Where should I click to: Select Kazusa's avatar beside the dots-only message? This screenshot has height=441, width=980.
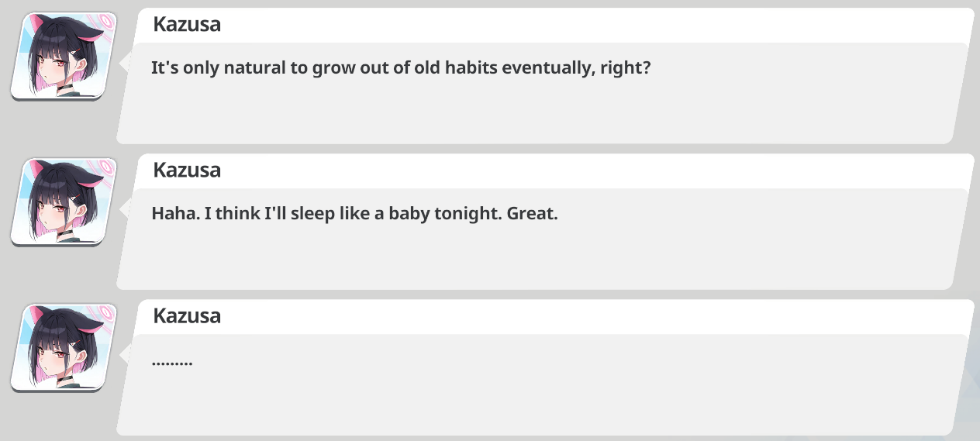(64, 347)
